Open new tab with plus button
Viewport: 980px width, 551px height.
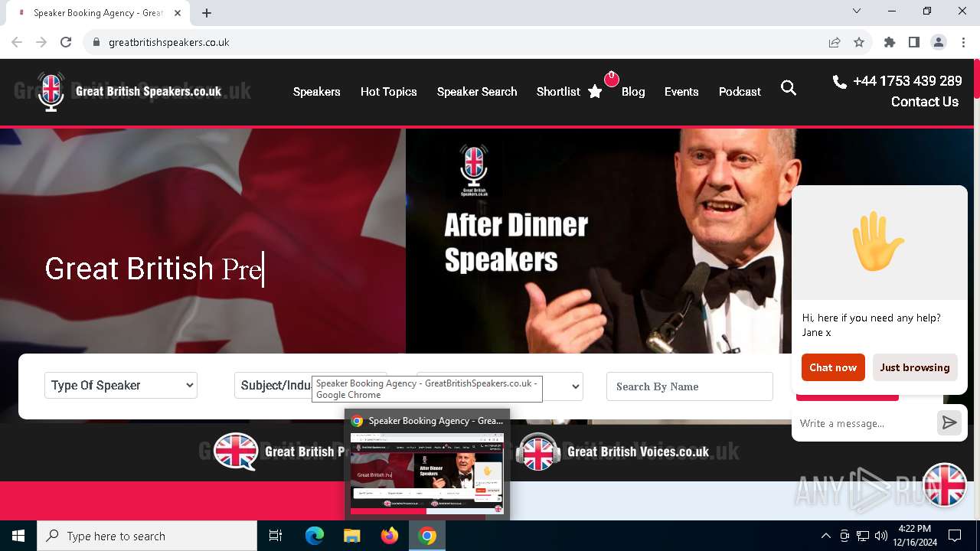coord(207,13)
